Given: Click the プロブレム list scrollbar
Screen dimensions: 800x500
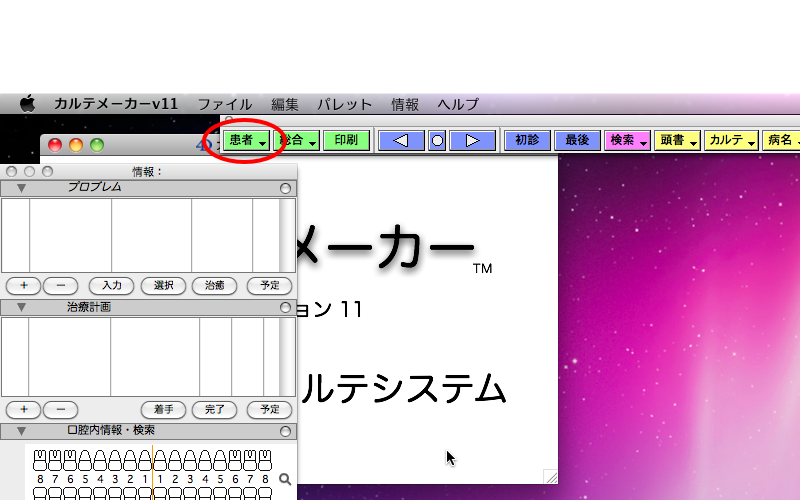Looking at the screenshot, I should click(x=288, y=235).
